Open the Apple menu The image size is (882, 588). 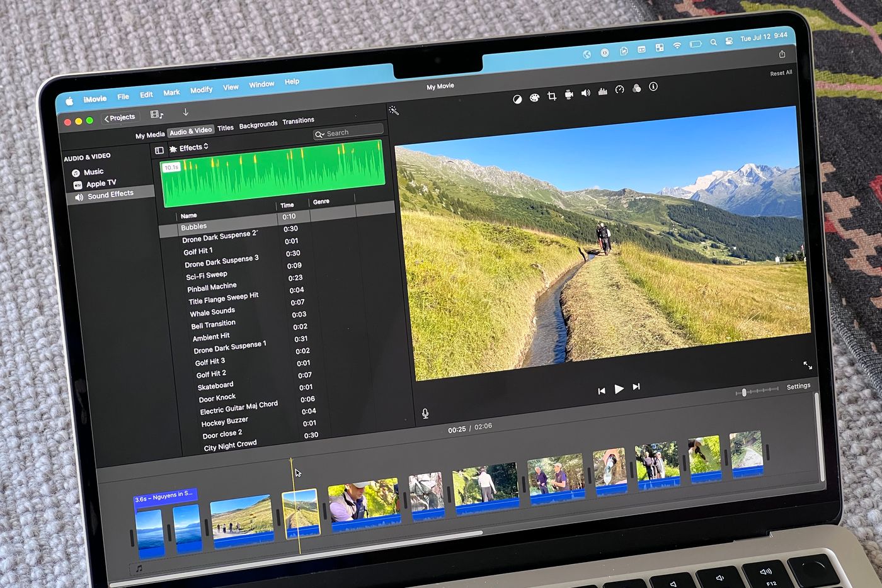click(x=69, y=101)
